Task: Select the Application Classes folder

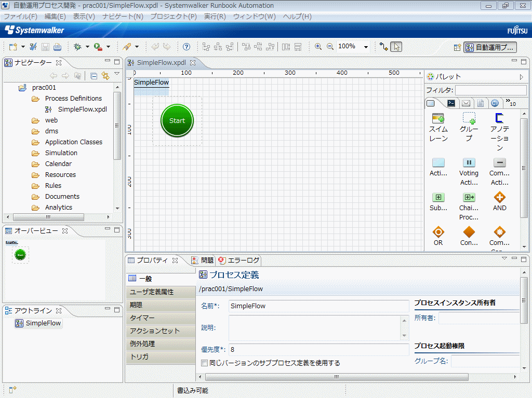Action: tap(74, 142)
